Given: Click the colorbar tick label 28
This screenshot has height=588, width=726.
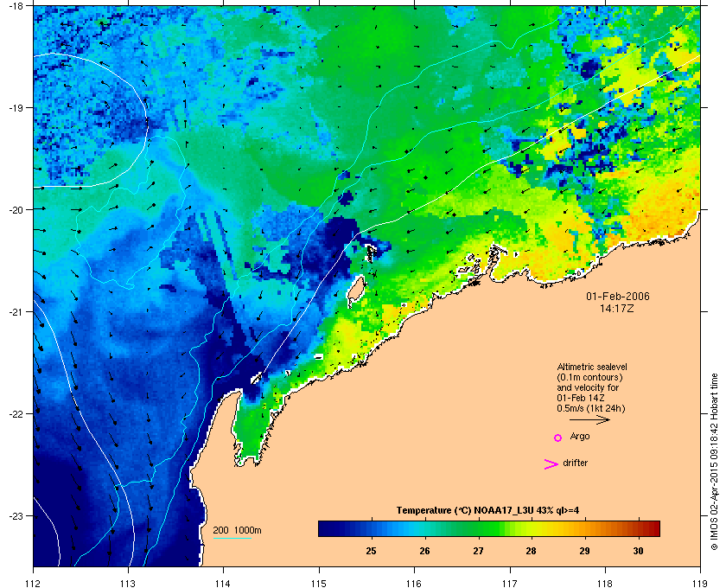Looking at the screenshot, I should 531,551.
